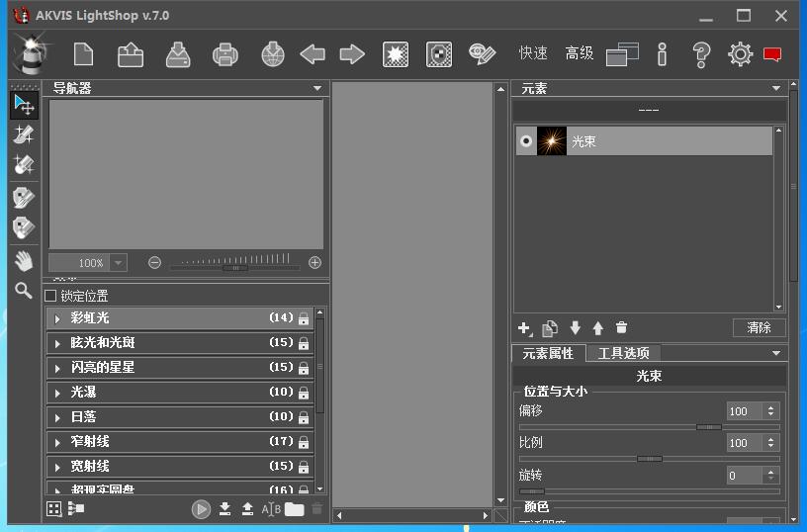Image resolution: width=807 pixels, height=532 pixels.
Task: Click the 清除 button
Action: point(759,328)
